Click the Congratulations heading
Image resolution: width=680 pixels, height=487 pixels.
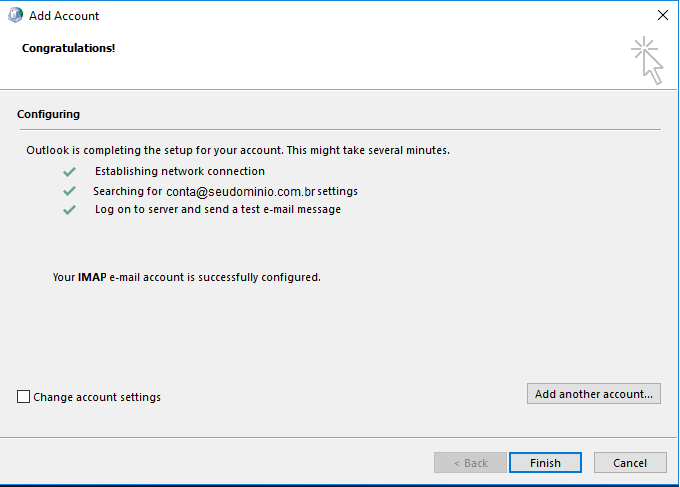tap(69, 48)
